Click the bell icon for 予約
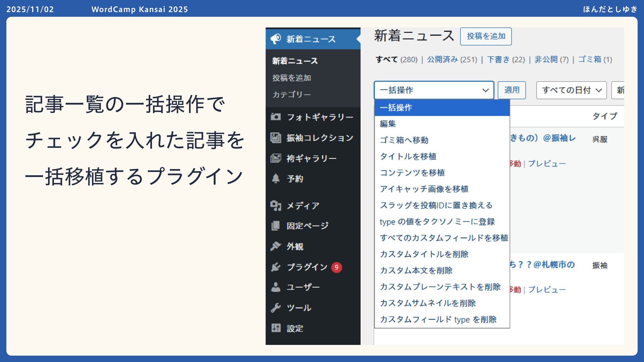Viewport: 644px width, 362px height. [x=276, y=179]
